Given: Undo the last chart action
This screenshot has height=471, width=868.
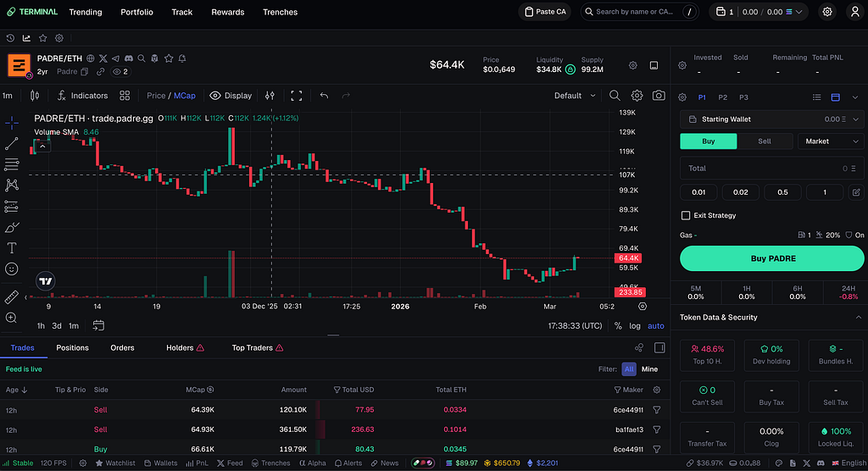Looking at the screenshot, I should click(324, 96).
